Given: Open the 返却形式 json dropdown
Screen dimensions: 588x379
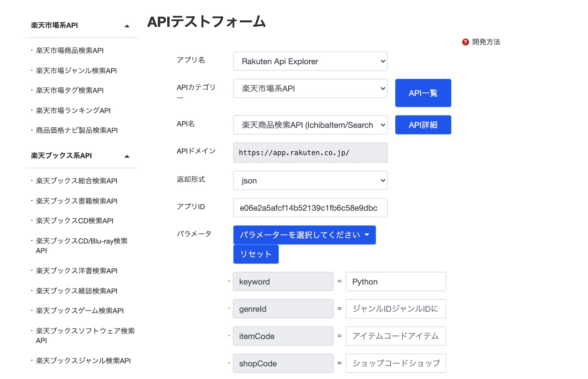Looking at the screenshot, I should pos(310,180).
